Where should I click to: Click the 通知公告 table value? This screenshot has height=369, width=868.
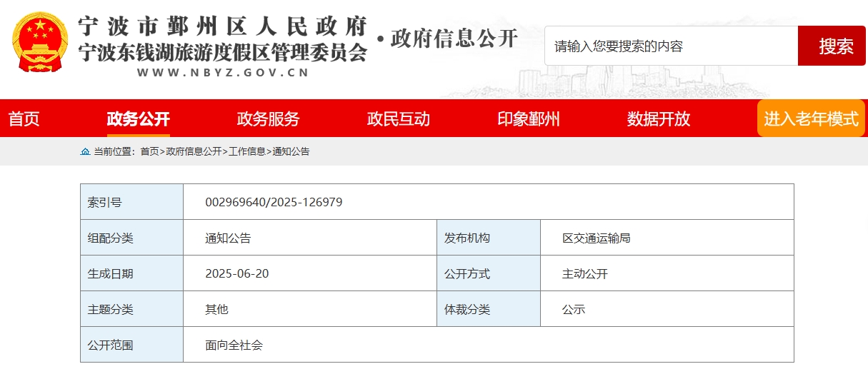click(228, 238)
